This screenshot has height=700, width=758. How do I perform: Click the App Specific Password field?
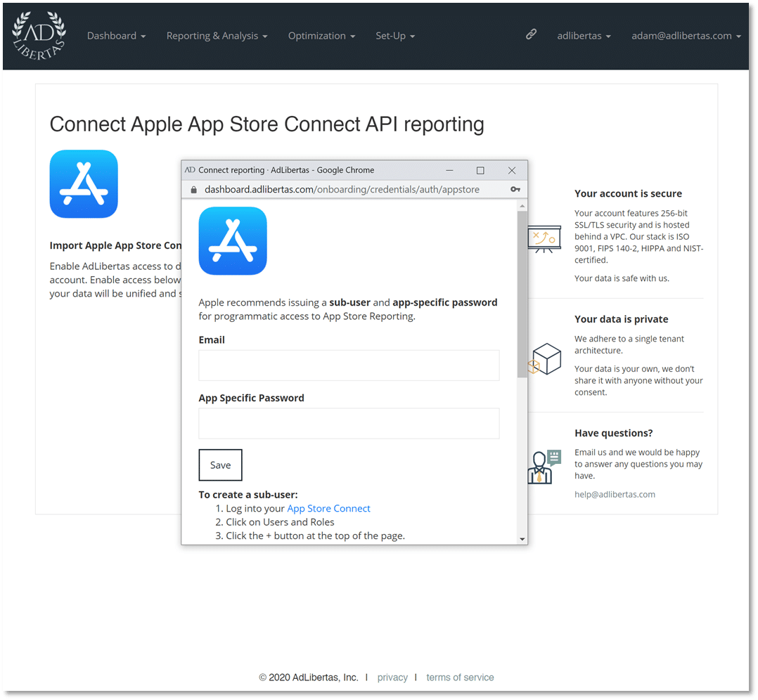(x=349, y=423)
